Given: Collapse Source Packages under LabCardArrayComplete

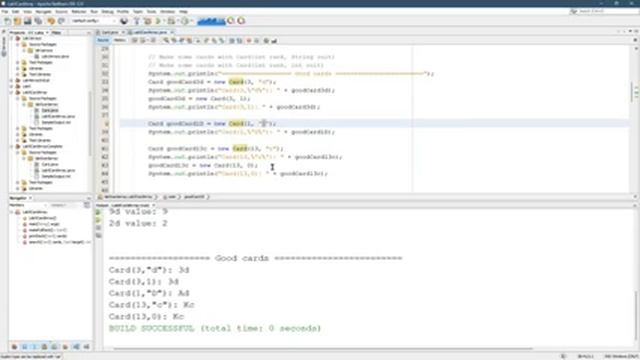Looking at the screenshot, I should 18,152.
